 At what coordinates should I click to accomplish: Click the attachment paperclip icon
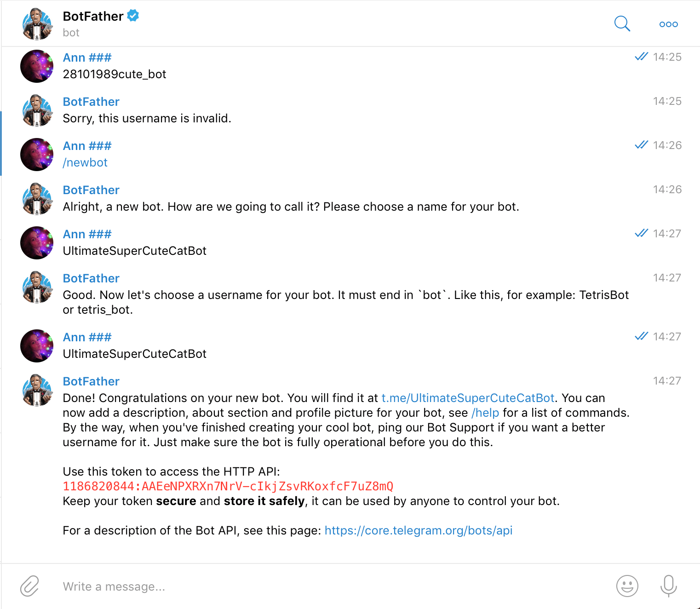pos(29,586)
